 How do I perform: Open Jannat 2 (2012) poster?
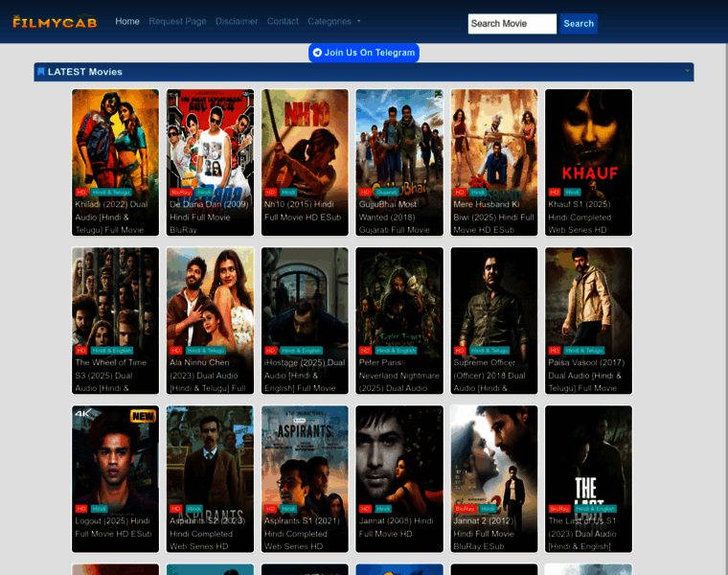pos(494,479)
